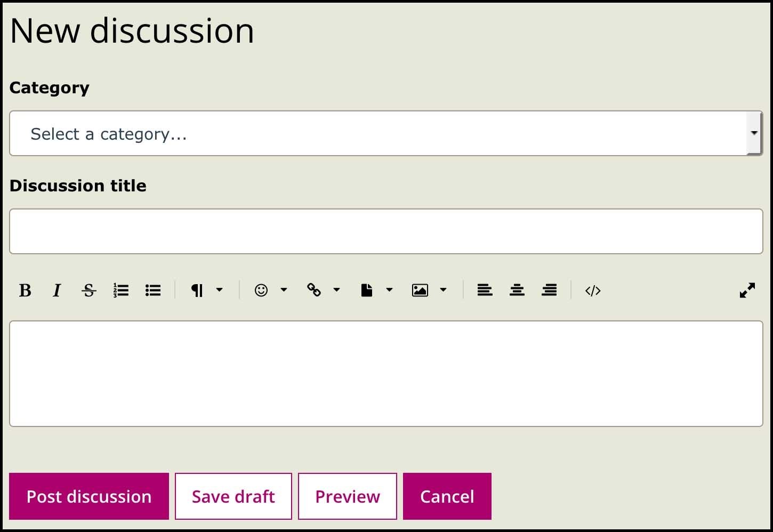Expand the link options arrow
This screenshot has width=773, height=532.
(x=336, y=290)
